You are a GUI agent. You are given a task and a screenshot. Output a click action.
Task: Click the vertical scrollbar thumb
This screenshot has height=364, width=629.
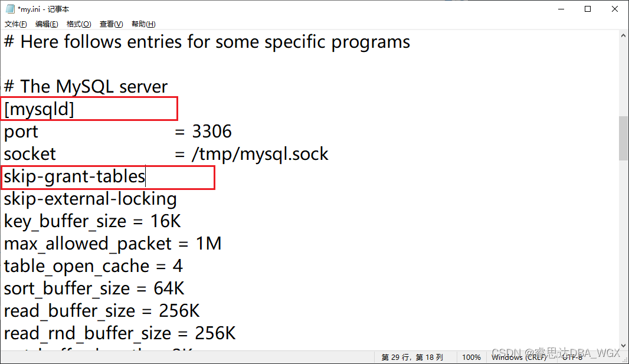[623, 138]
